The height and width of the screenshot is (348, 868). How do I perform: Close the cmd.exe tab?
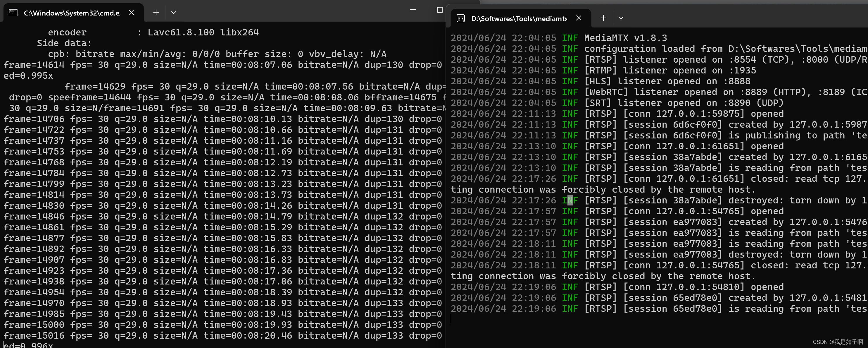click(x=131, y=13)
